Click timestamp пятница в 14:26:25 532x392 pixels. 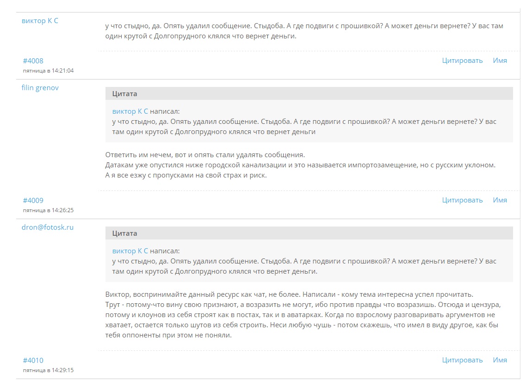[x=48, y=210]
